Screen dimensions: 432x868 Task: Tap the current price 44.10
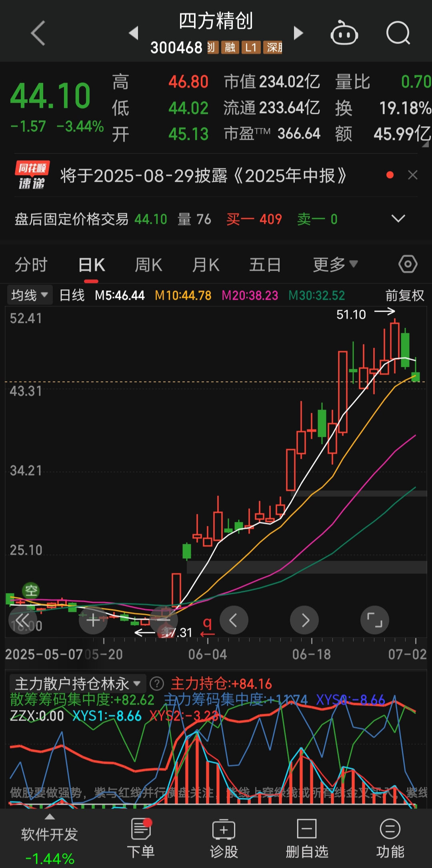(50, 96)
